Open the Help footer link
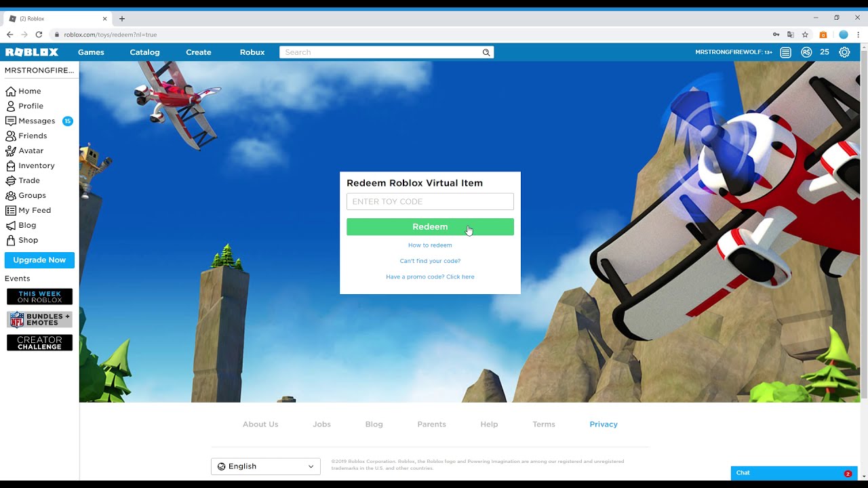This screenshot has height=488, width=868. point(489,424)
